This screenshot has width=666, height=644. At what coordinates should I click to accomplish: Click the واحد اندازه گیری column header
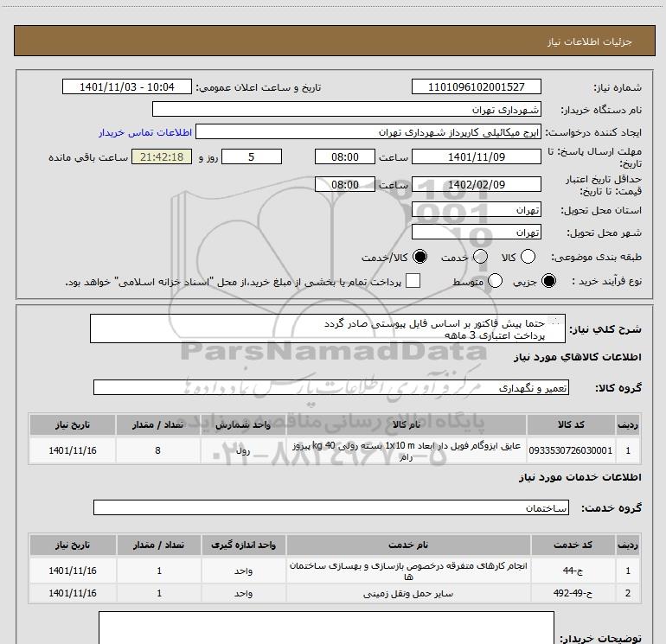(243, 545)
